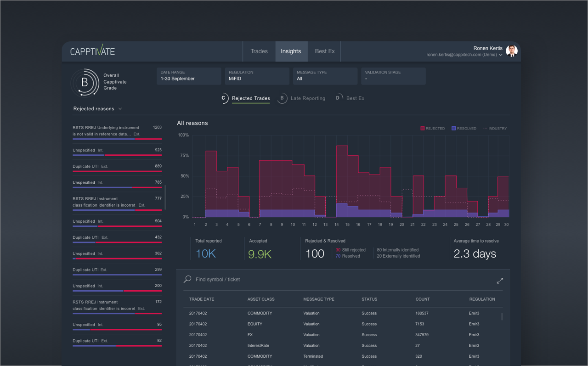588x366 pixels.
Task: Select the Best Ex sub-tab
Action: coord(355,98)
